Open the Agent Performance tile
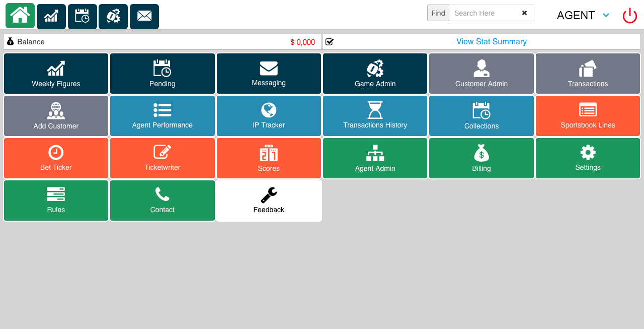 click(162, 116)
